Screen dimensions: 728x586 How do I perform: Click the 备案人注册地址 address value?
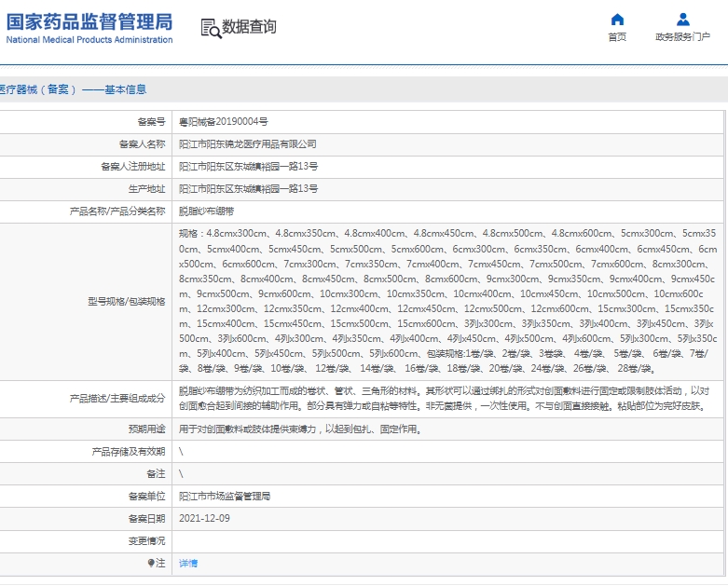click(x=248, y=166)
